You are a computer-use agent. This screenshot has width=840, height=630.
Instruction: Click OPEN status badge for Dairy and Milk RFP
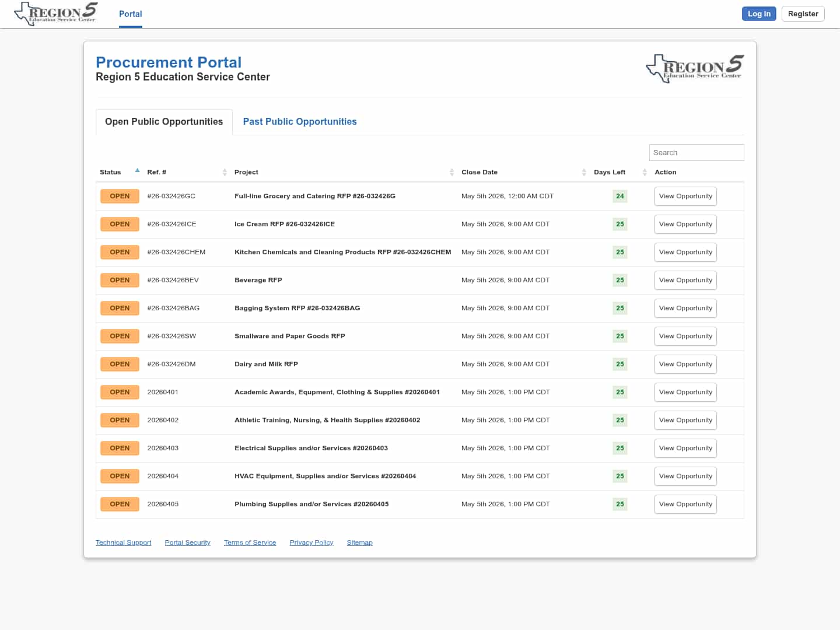[120, 365]
